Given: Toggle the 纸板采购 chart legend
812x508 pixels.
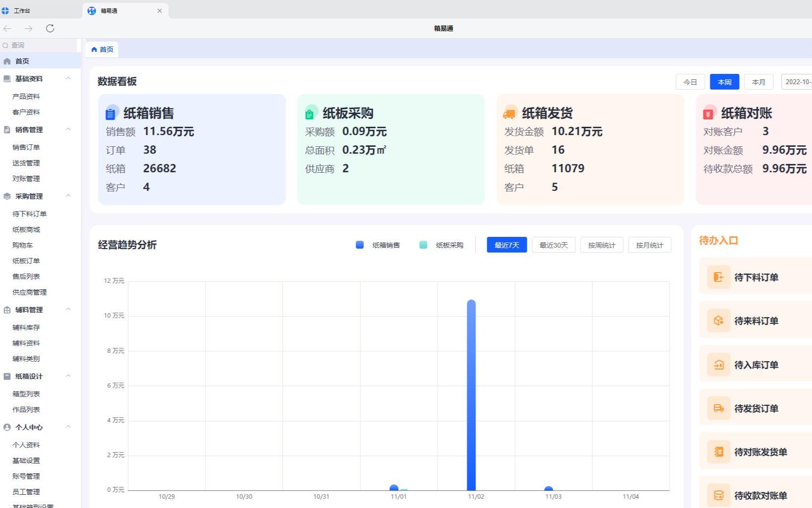Looking at the screenshot, I should click(441, 245).
